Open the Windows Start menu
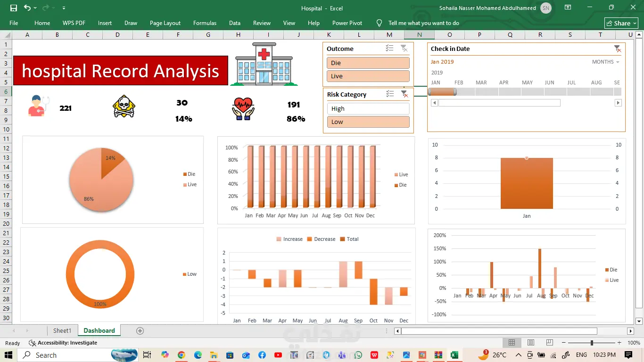 [8, 355]
